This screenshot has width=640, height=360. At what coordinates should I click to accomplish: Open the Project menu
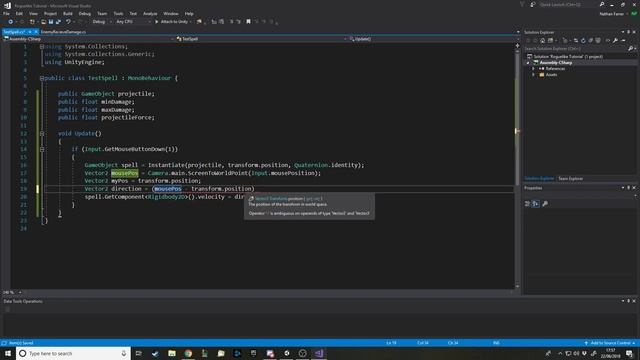tap(50, 13)
